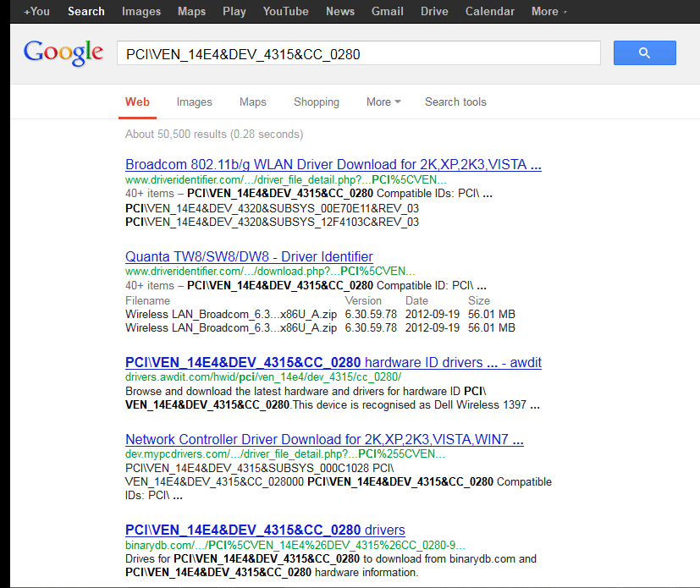Screen dimensions: 700x588
Task: Select Search in the top bar
Action: [86, 11]
